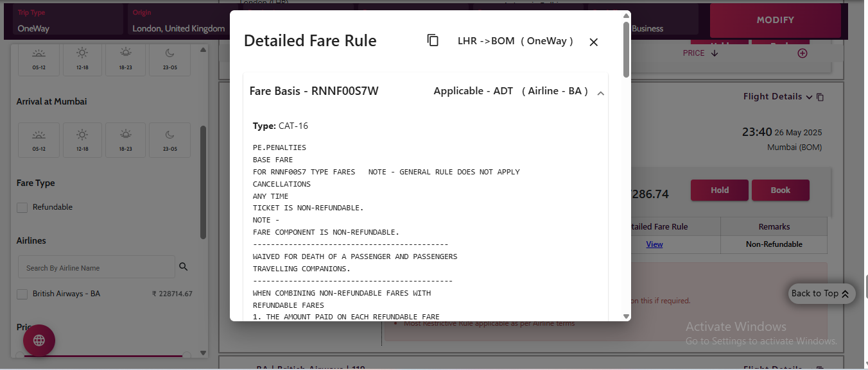Check the British Airways - BA filter

pyautogui.click(x=22, y=294)
